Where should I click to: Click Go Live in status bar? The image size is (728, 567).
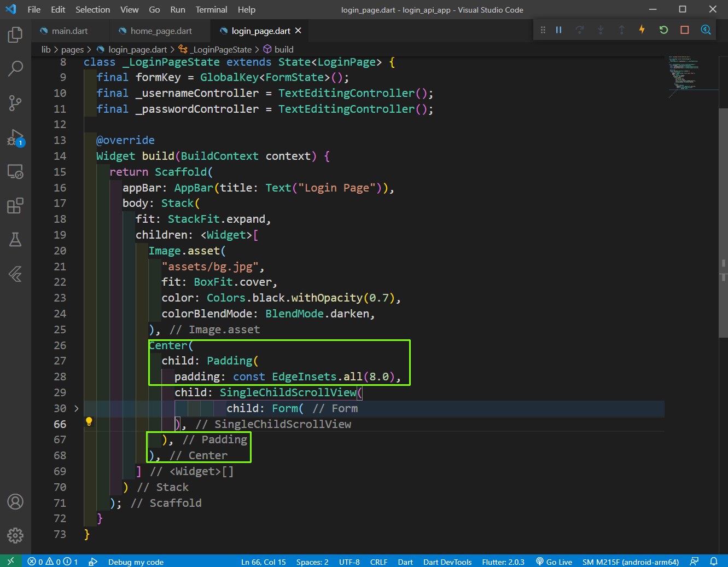pos(554,562)
